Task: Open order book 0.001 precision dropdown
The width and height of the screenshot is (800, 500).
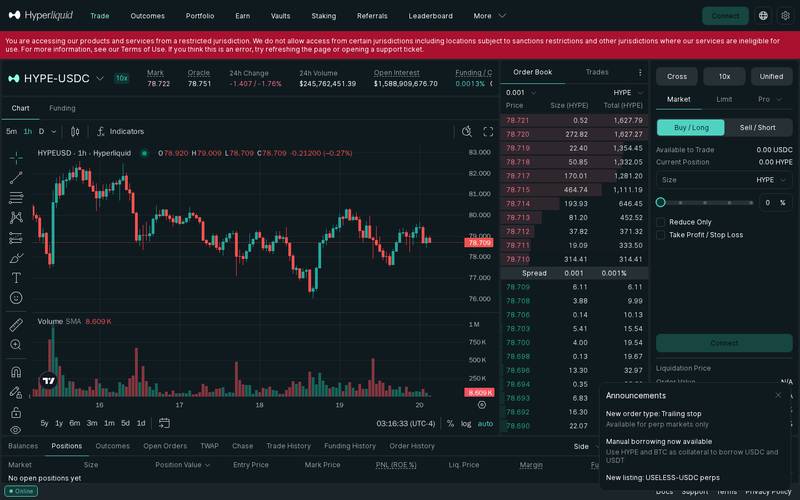Action: (x=521, y=93)
